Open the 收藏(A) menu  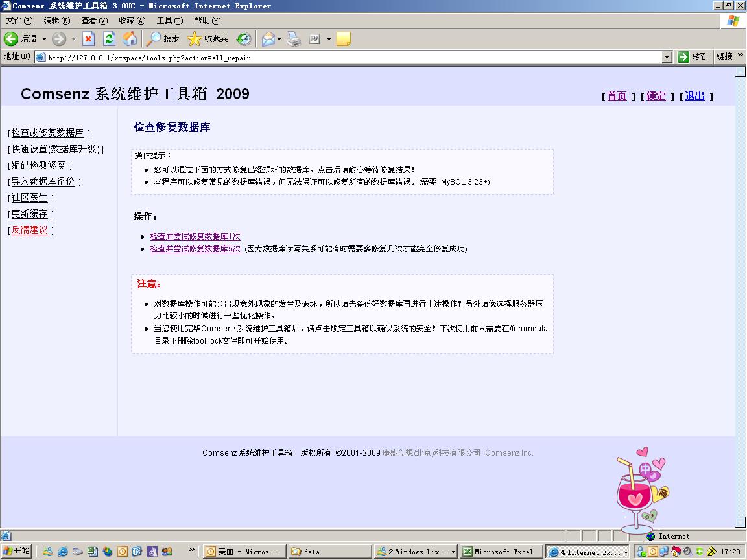[132, 21]
